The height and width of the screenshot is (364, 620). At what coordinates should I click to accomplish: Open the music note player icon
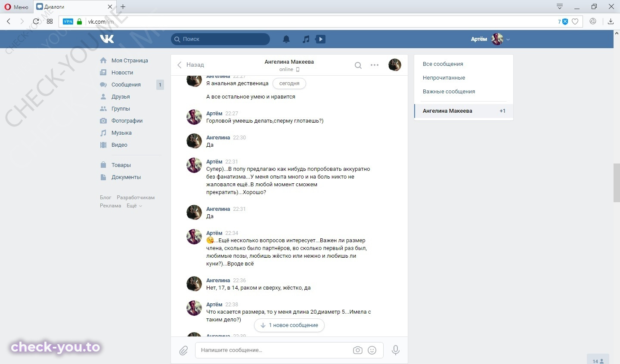tap(306, 39)
